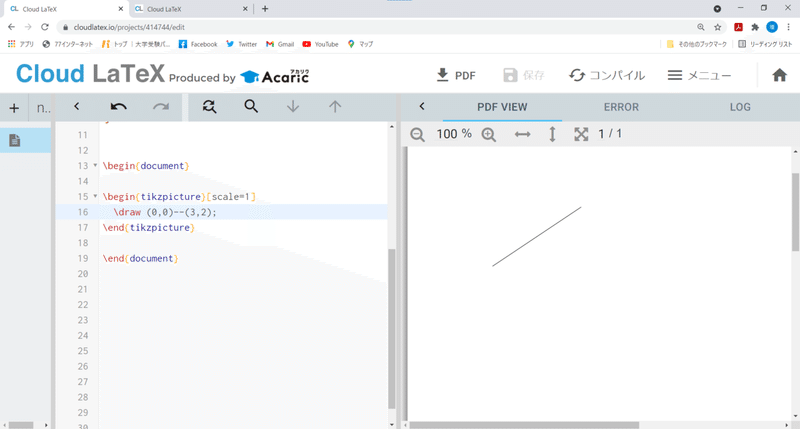Go back in browser history
Image resolution: width=800 pixels, height=429 pixels.
tap(11, 27)
